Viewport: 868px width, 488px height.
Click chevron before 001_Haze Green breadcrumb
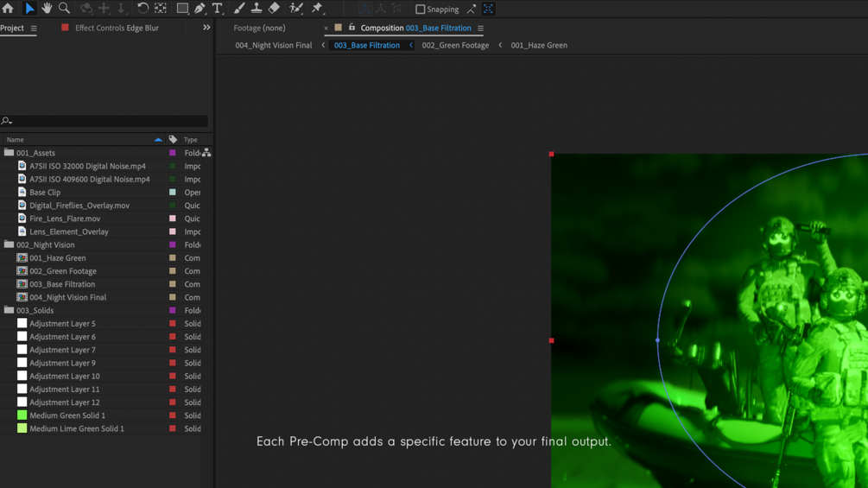coord(500,46)
